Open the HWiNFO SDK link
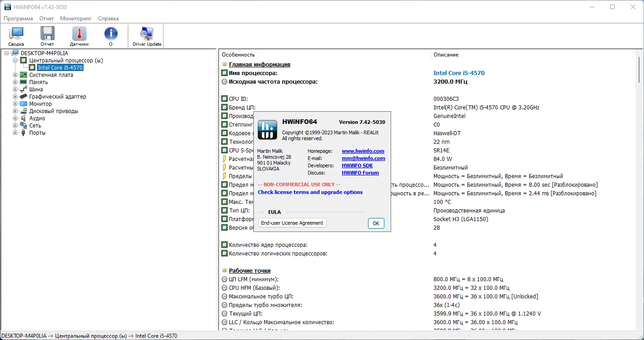This screenshot has width=644, height=340. pyautogui.click(x=357, y=165)
